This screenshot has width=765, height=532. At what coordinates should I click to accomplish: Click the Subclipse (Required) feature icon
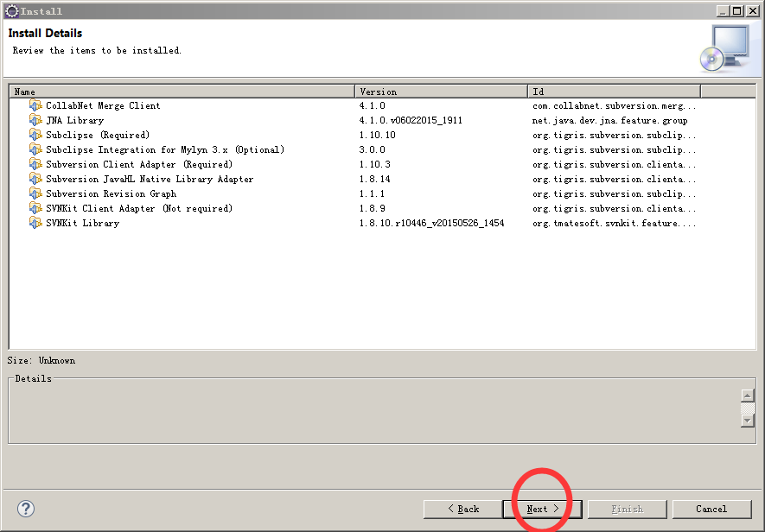click(35, 135)
